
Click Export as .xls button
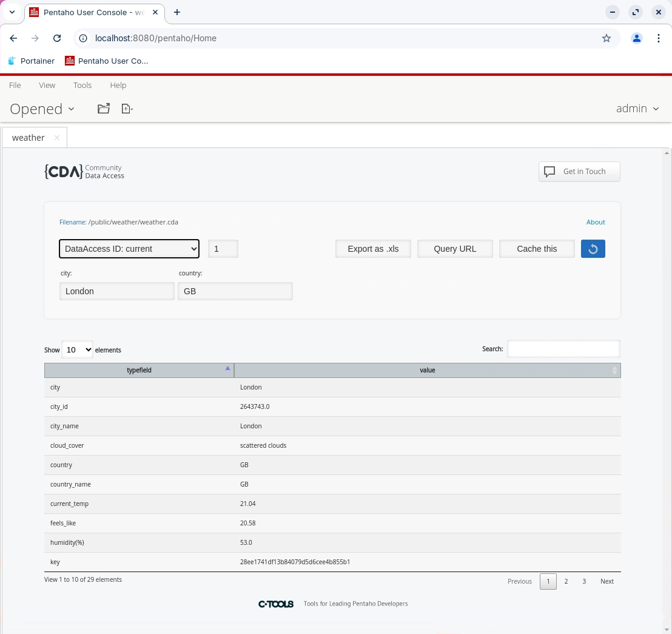[373, 249]
